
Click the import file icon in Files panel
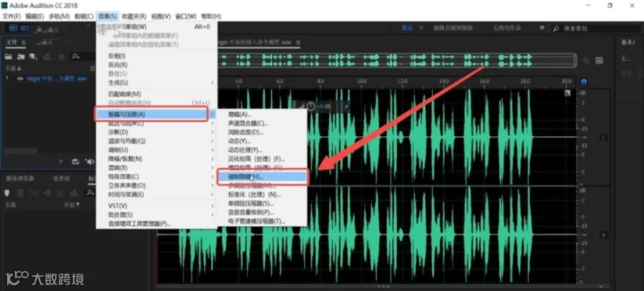21,57
